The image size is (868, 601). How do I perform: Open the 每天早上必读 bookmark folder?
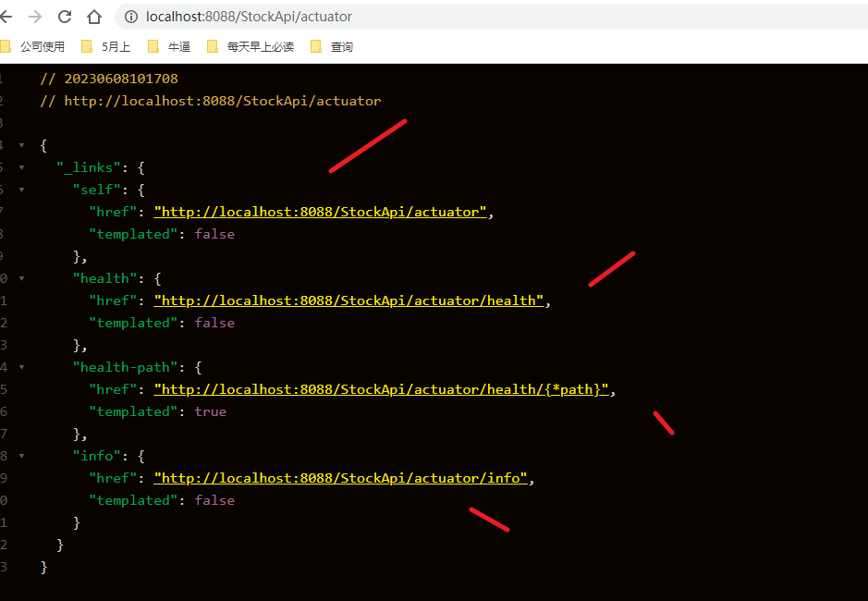251,46
